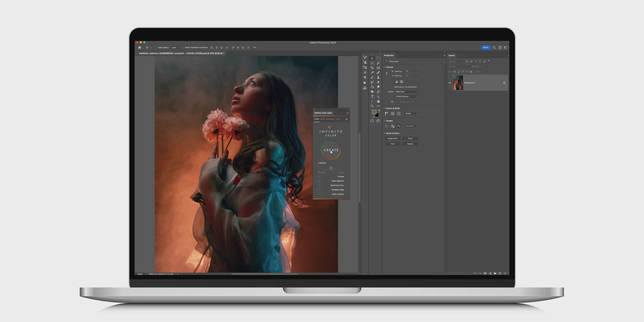Open the Infinite Color Suite panel menu
This screenshot has height=322, width=644.
click(x=348, y=113)
